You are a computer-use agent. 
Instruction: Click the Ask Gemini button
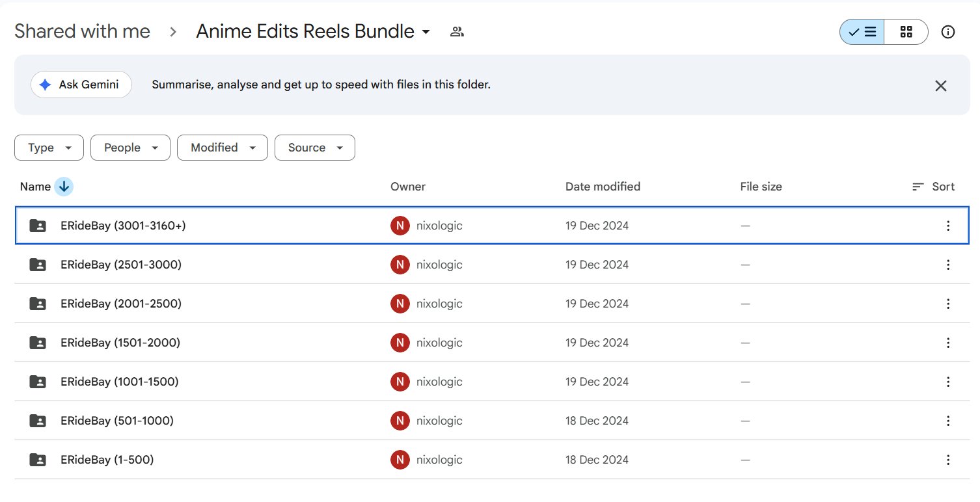[81, 85]
